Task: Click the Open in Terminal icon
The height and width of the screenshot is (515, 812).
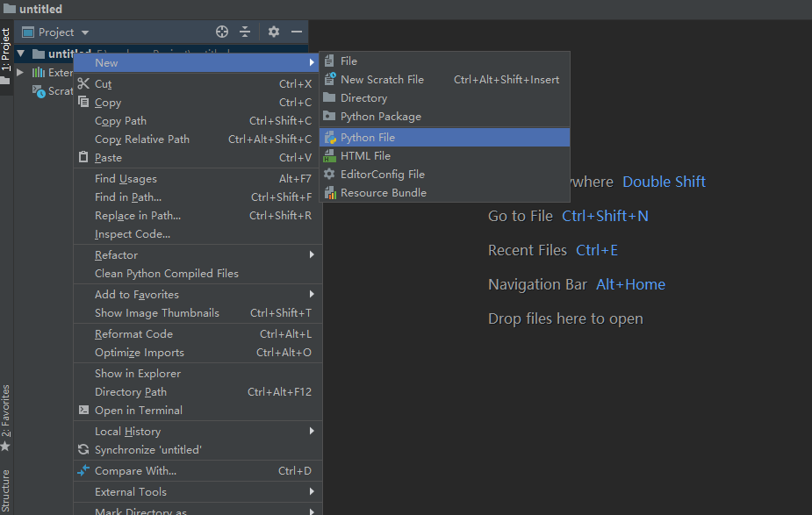Action: [83, 410]
